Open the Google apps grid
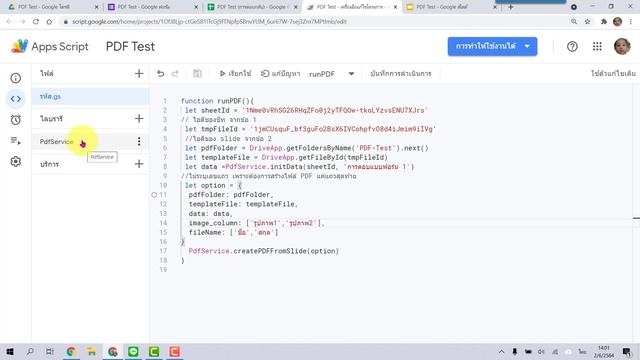This screenshot has height=360, width=640. pyautogui.click(x=597, y=47)
